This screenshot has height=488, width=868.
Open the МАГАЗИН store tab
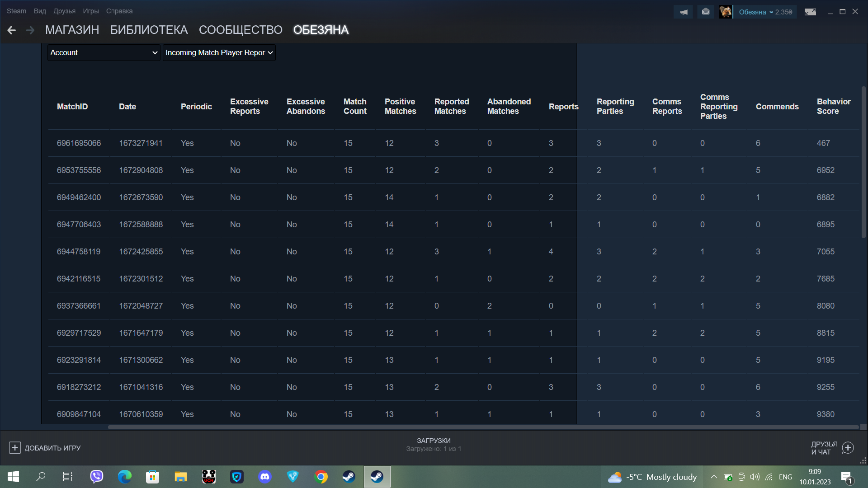[x=72, y=30]
